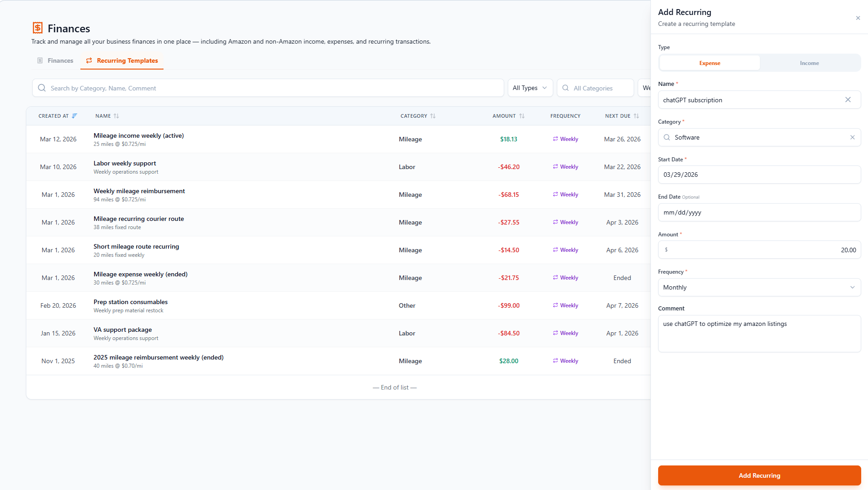
Task: Sort table by Category column arrows
Action: coord(433,116)
